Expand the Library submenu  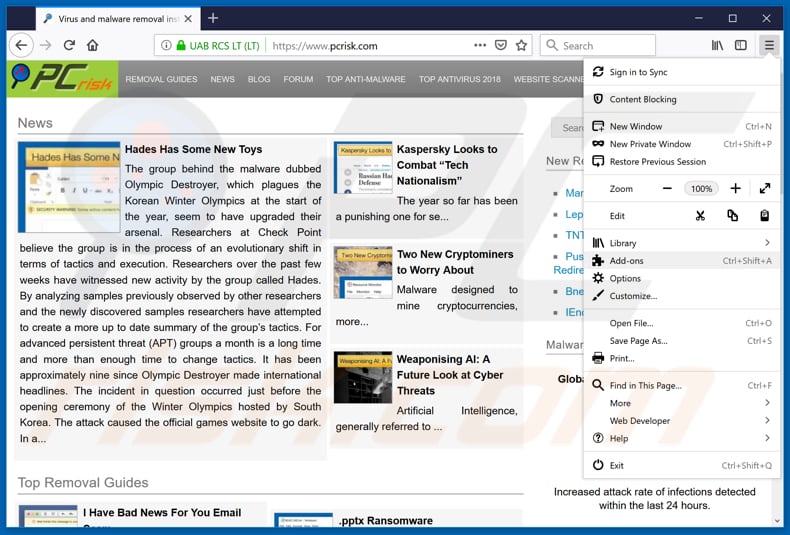767,243
